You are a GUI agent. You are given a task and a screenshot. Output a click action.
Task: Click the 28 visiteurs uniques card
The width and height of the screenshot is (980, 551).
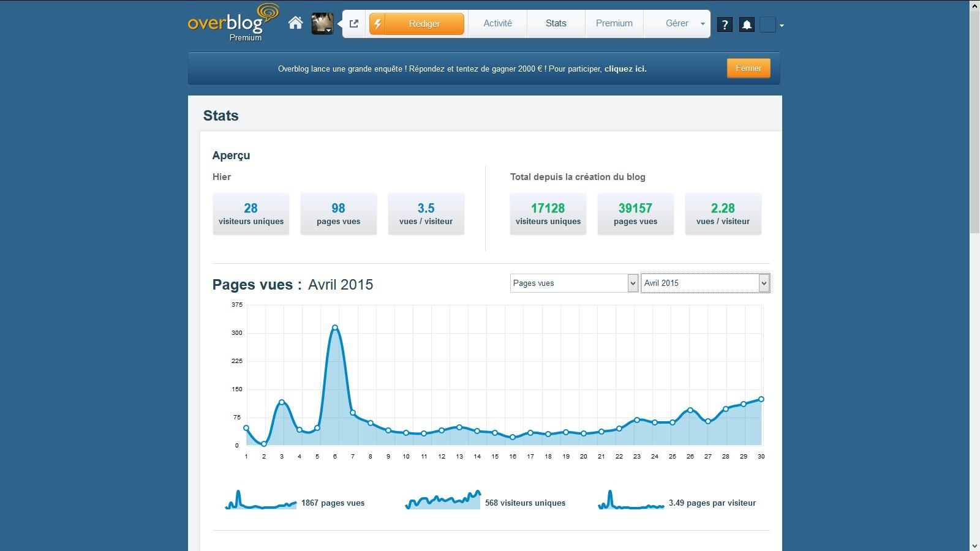point(251,214)
